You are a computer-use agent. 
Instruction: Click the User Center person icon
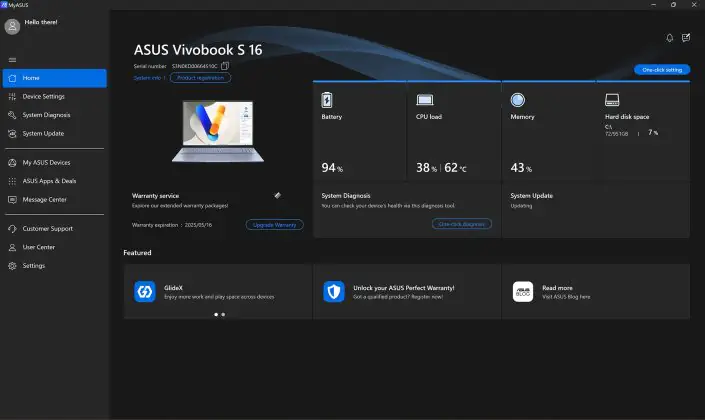12,247
